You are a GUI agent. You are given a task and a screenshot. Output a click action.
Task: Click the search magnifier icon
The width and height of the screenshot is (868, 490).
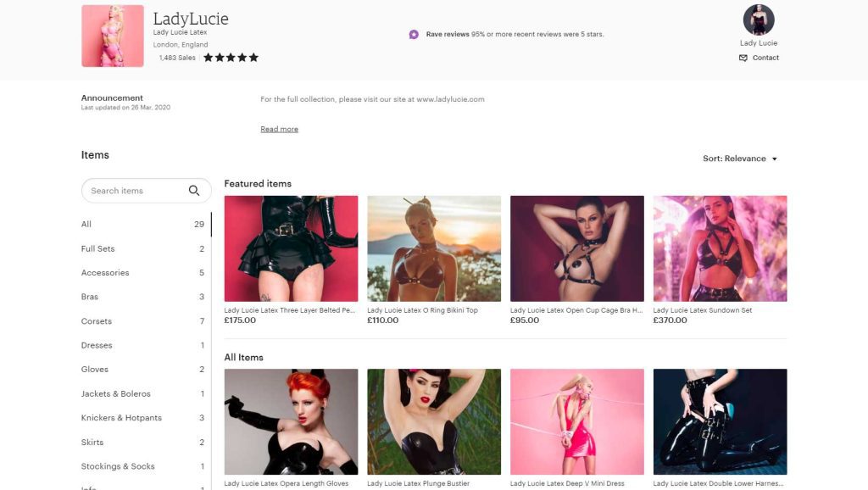coord(194,191)
